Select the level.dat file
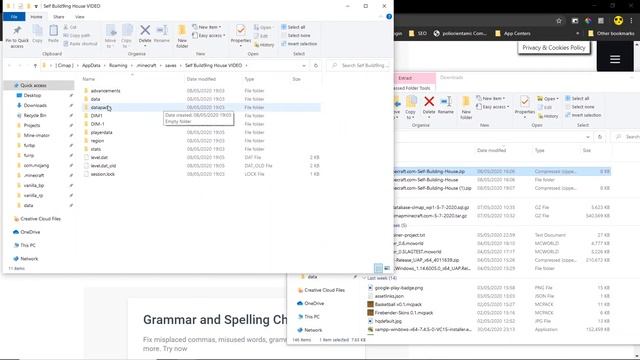Image resolution: width=640 pixels, height=360 pixels. coord(99,158)
